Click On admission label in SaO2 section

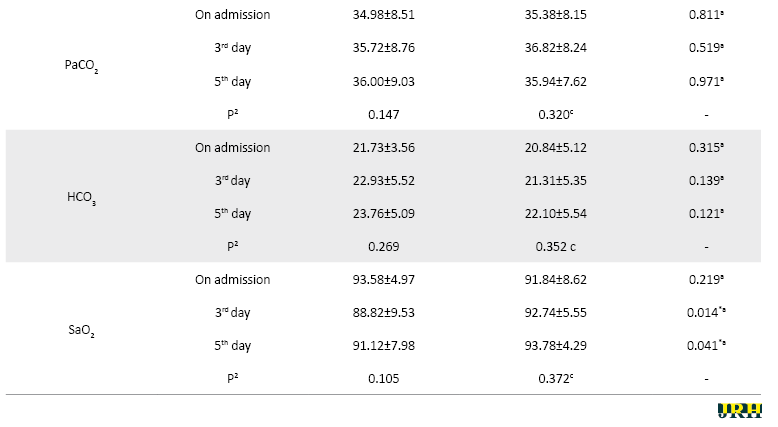coord(232,279)
